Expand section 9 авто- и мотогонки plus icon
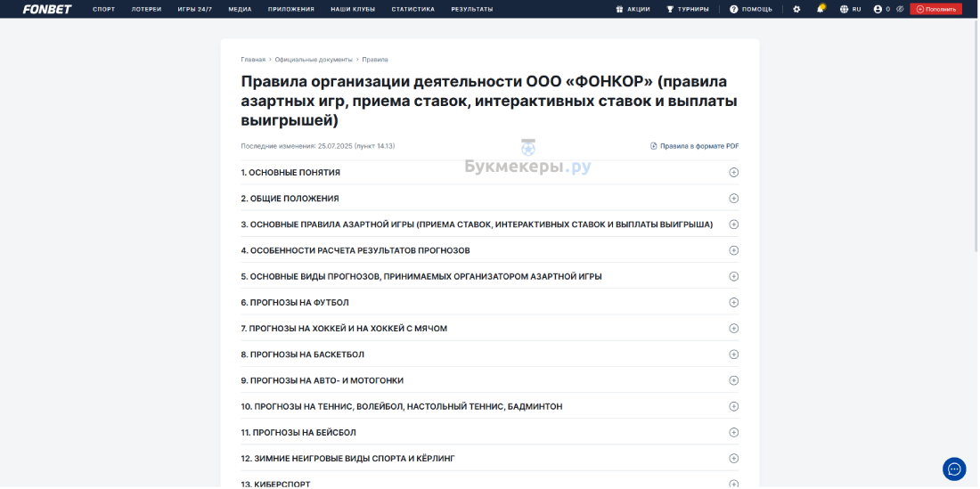This screenshot has width=980, height=489. point(734,380)
